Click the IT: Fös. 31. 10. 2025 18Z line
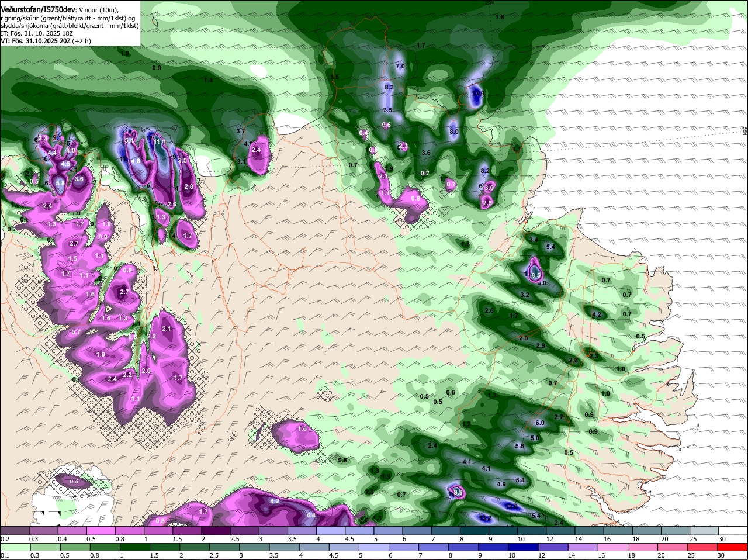748x560 pixels. click(37, 33)
